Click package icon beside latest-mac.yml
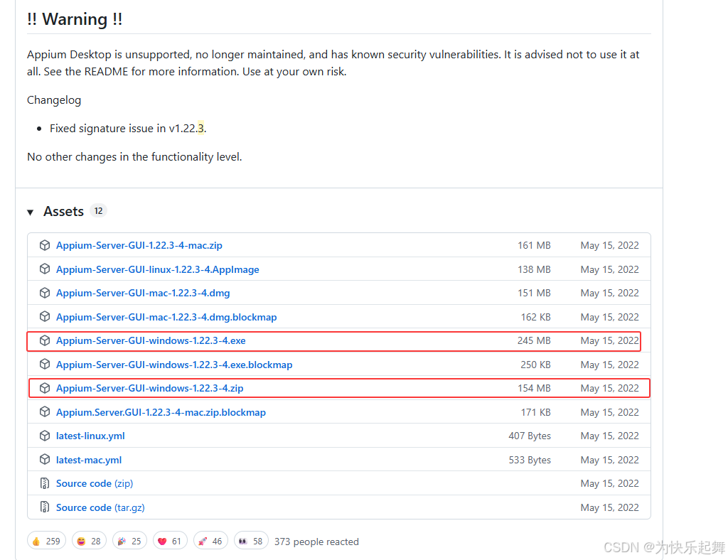 click(45, 460)
